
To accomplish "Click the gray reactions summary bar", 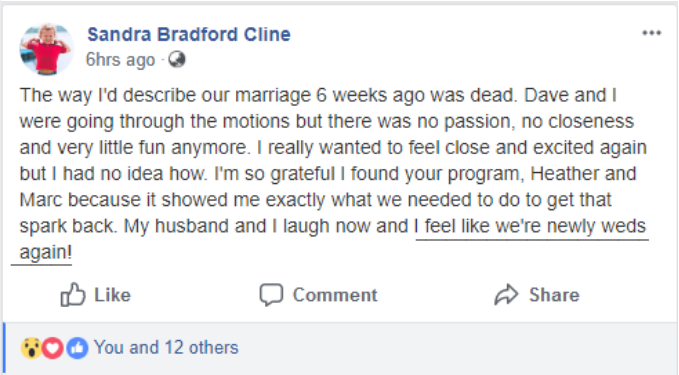I will tap(340, 348).
